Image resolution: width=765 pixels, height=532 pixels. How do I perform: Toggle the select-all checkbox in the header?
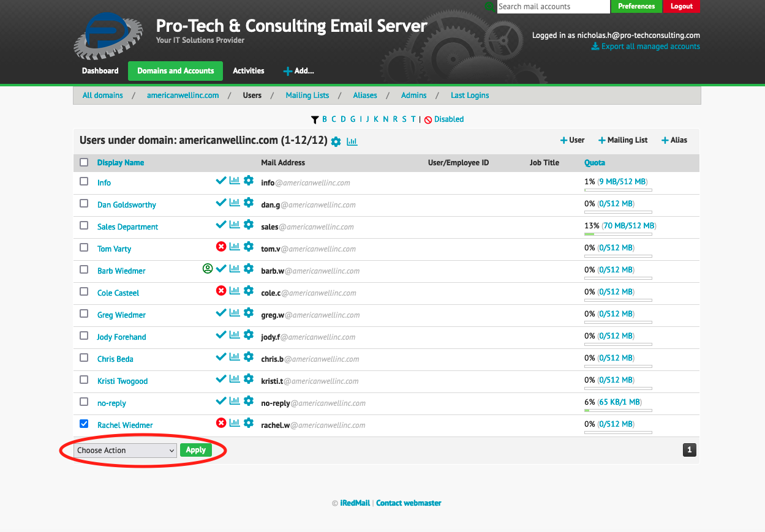pos(84,162)
